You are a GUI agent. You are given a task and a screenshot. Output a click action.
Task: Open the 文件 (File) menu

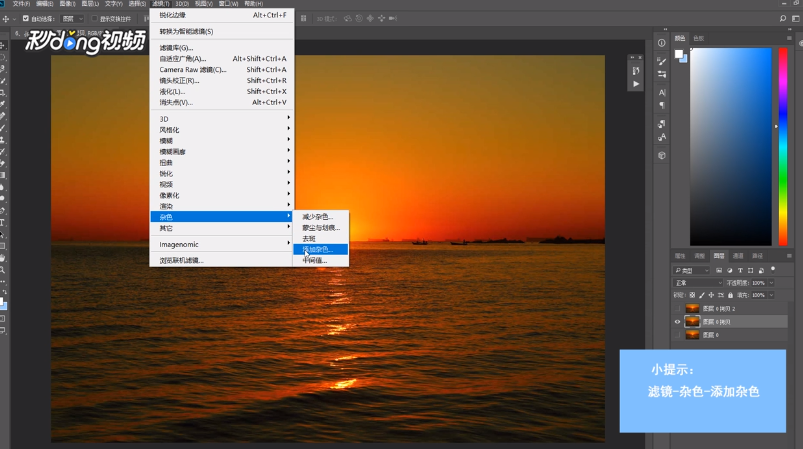pos(21,4)
